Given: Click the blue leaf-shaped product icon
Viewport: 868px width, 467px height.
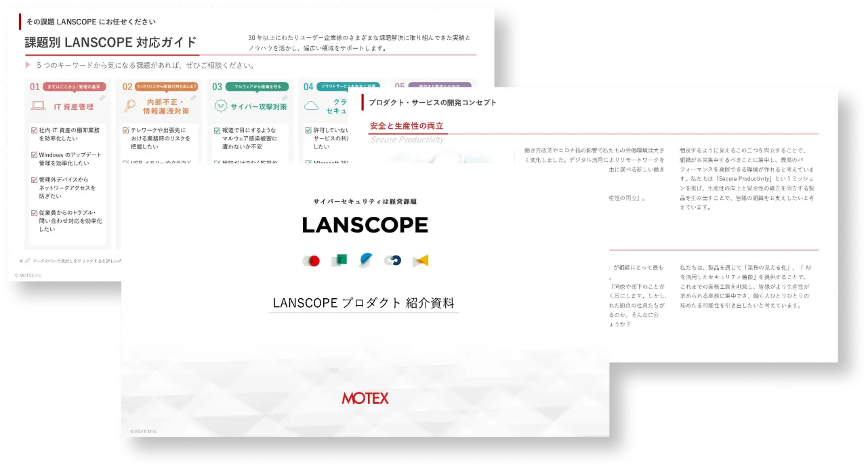Looking at the screenshot, I should [366, 260].
